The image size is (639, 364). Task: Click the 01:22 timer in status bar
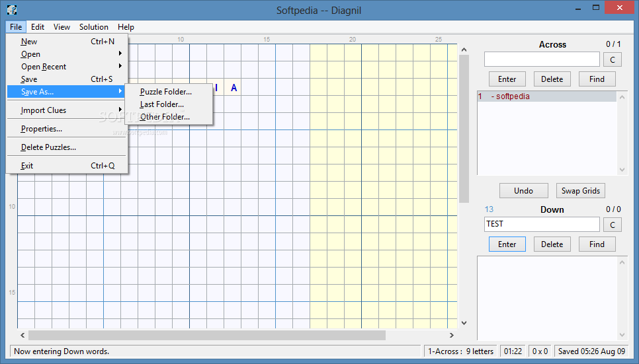(x=513, y=351)
